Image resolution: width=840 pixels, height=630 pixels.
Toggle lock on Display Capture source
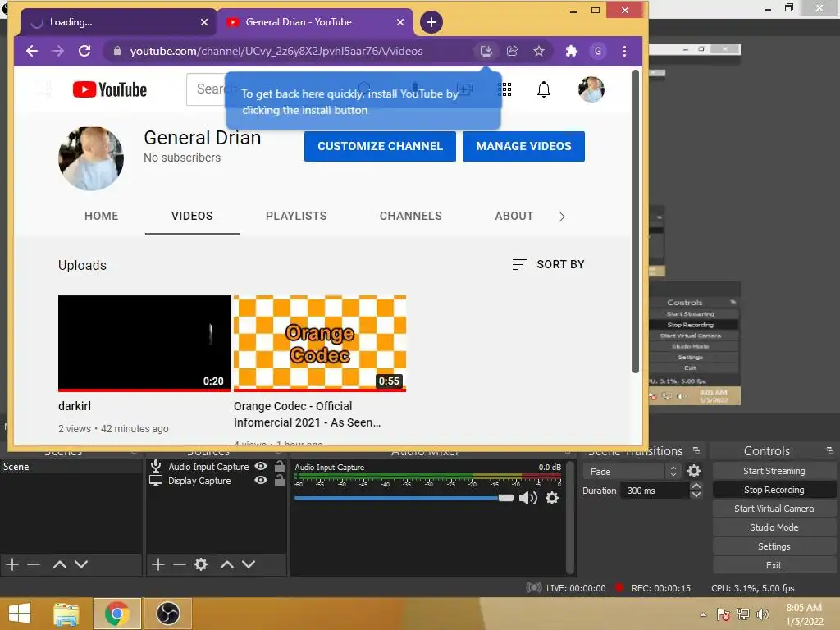click(280, 480)
